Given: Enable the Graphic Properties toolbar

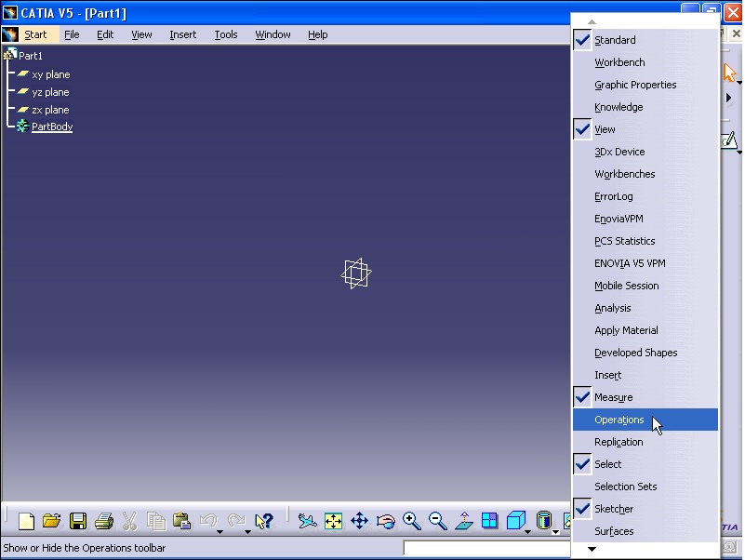Looking at the screenshot, I should [645, 85].
